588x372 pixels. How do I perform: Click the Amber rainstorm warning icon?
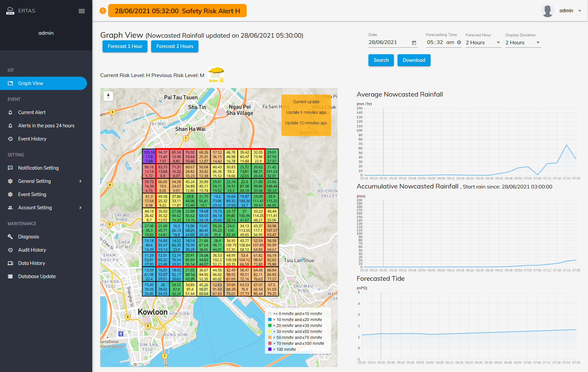pyautogui.click(x=216, y=74)
